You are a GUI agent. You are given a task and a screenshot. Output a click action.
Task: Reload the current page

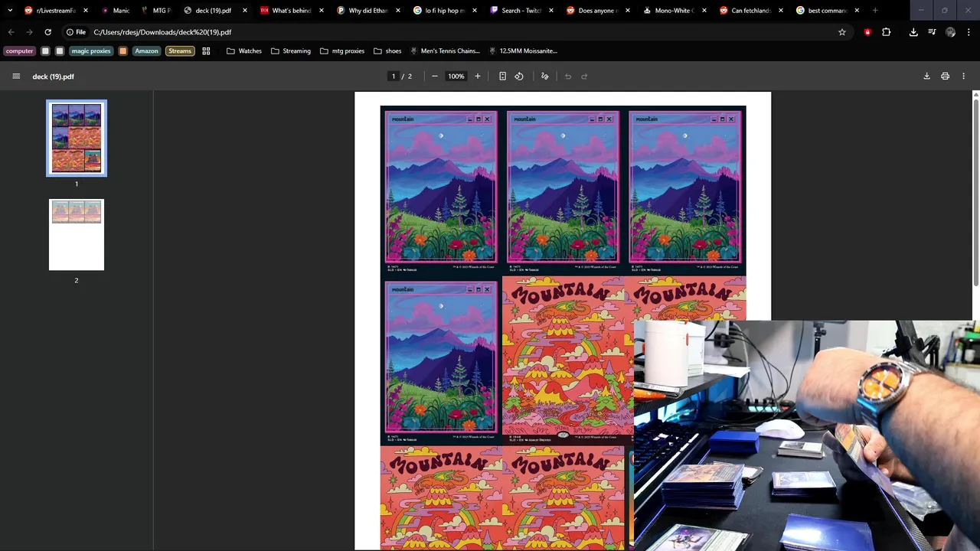tap(47, 32)
